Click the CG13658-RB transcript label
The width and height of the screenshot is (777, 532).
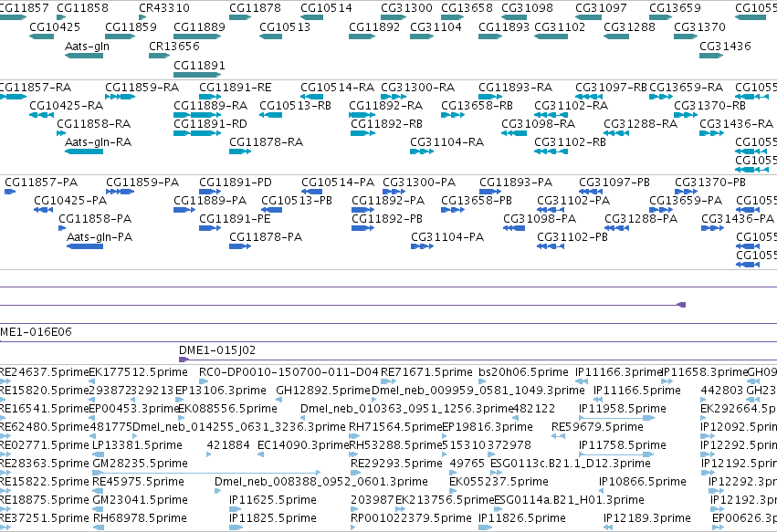477,106
